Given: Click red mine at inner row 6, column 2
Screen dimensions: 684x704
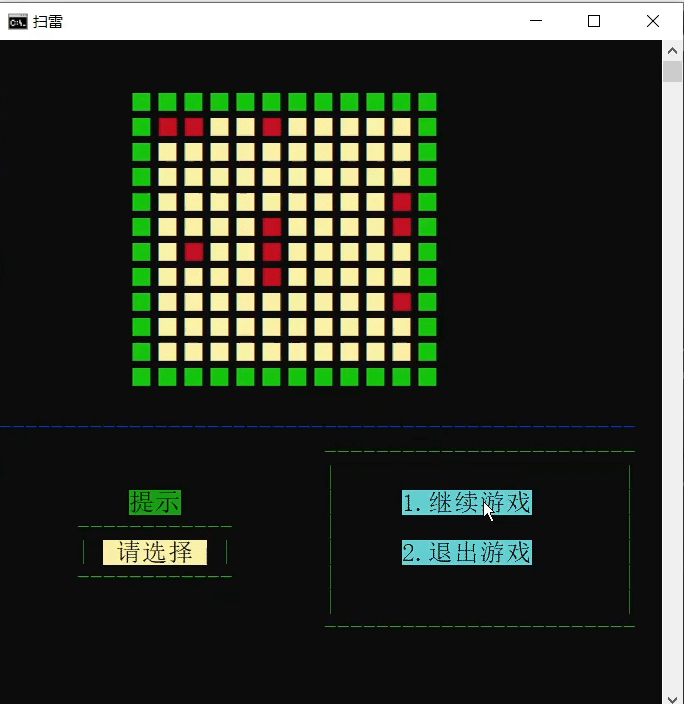Looking at the screenshot, I should (194, 252).
